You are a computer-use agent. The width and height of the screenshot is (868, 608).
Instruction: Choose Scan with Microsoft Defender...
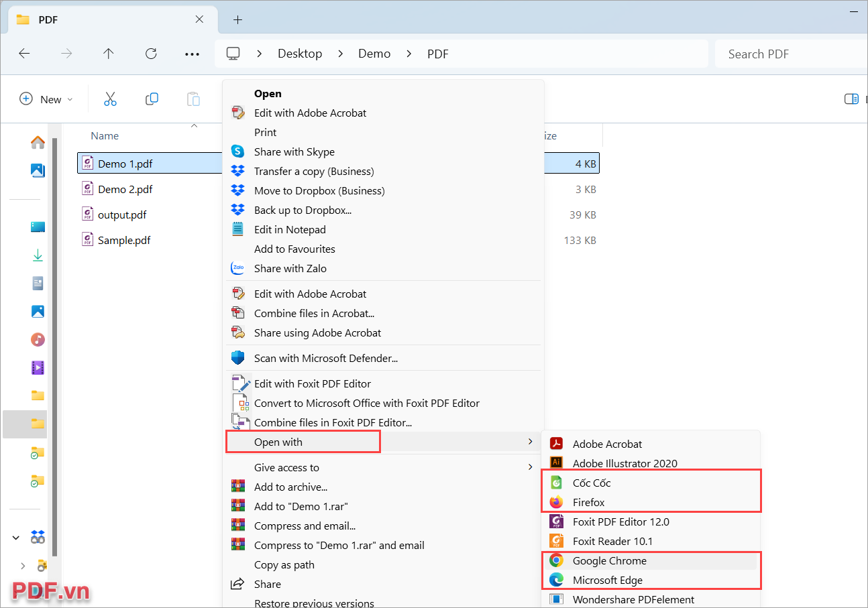(x=383, y=358)
